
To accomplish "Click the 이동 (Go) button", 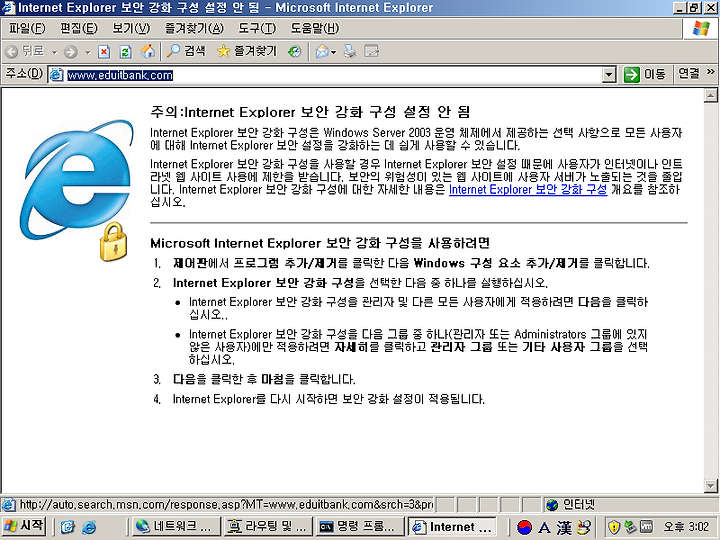I will pyautogui.click(x=645, y=74).
